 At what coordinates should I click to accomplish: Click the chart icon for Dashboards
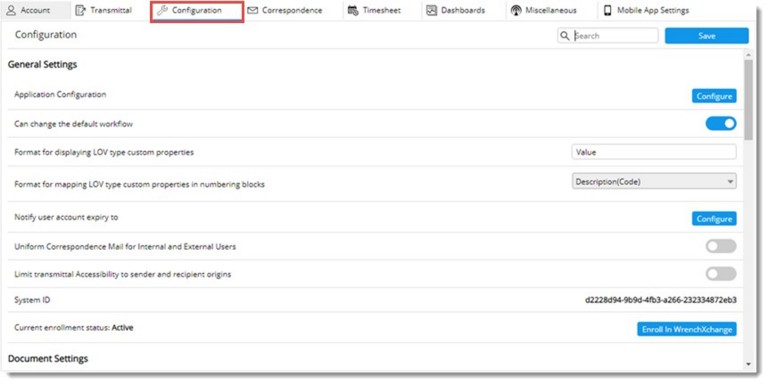coord(431,10)
